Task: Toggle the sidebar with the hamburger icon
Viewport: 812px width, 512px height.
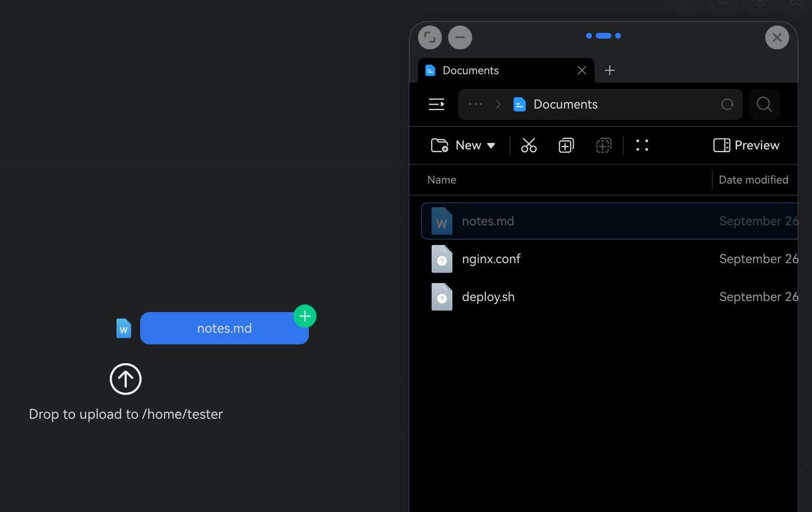Action: tap(436, 104)
